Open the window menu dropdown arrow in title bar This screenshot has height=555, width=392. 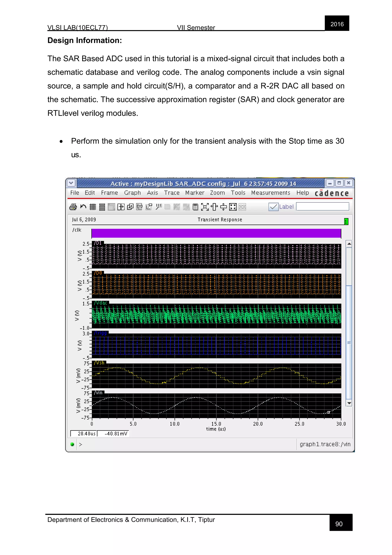pyautogui.click(x=71, y=183)
